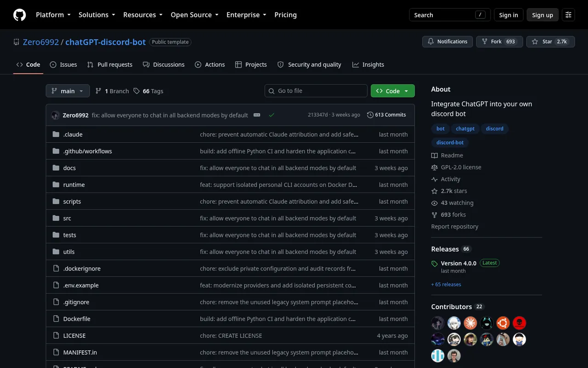The image size is (588, 368).
Task: Switch to the Projects tab
Action: pyautogui.click(x=251, y=64)
